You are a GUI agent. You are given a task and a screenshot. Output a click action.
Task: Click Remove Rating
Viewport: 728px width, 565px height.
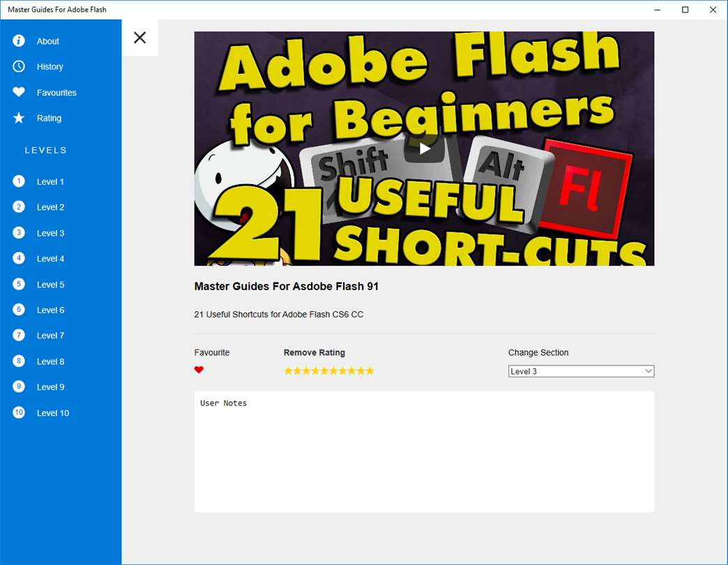coord(314,353)
